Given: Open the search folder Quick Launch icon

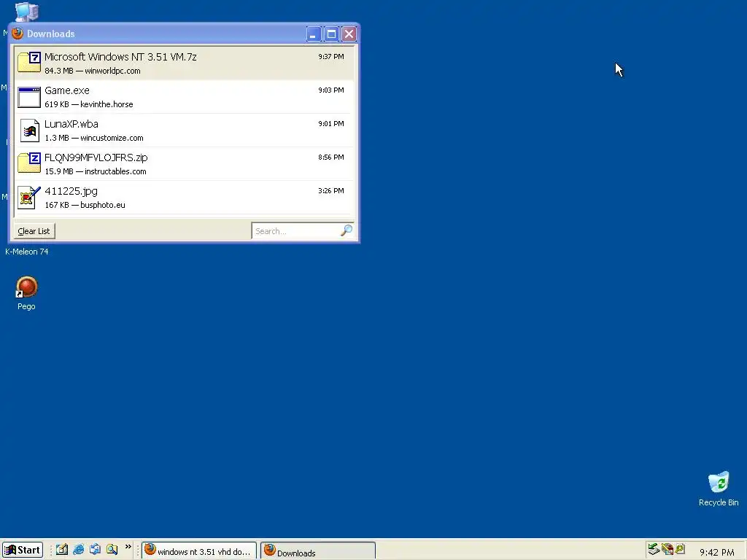Looking at the screenshot, I should 112,550.
